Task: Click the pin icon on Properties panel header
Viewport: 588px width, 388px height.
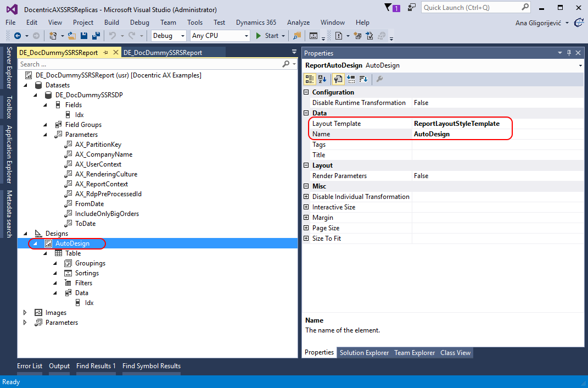Action: 569,53
